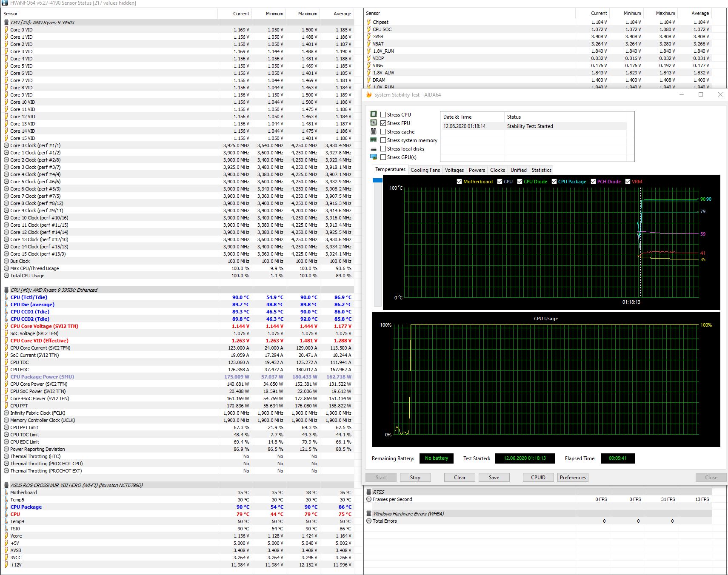
Task: Select the blue item beside the temperature graph
Action: [377, 180]
